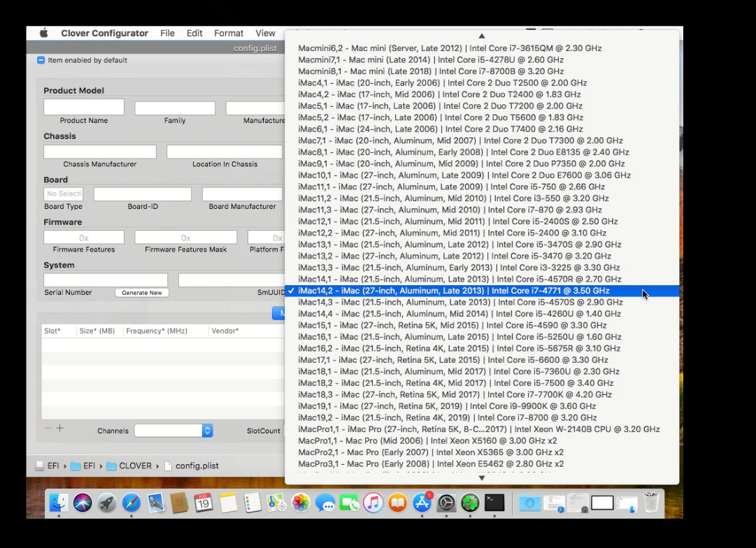Click the Location In Chassis field
The height and width of the screenshot is (548, 756).
point(224,152)
